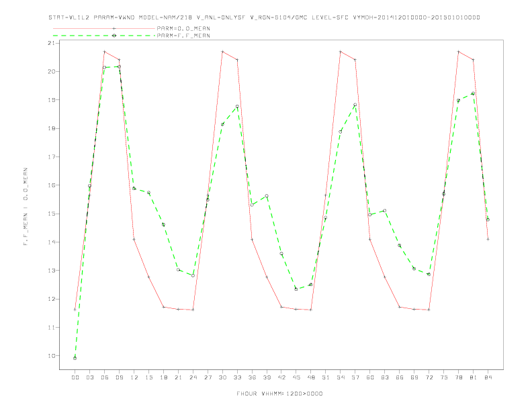Screen dimensions: 532x411
Task: Click x-axis forecast hour label 45
Action: (296, 377)
